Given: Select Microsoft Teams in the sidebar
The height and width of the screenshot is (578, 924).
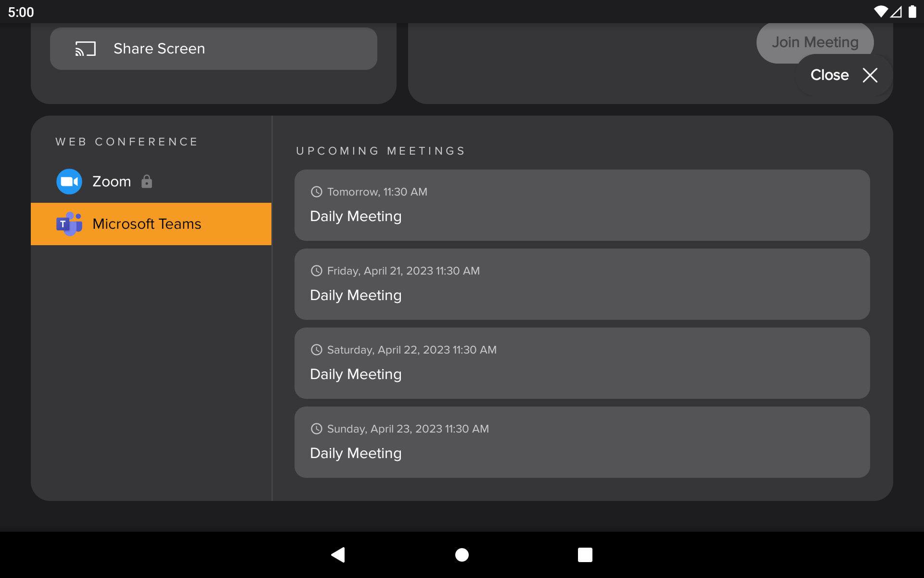Looking at the screenshot, I should click(151, 224).
